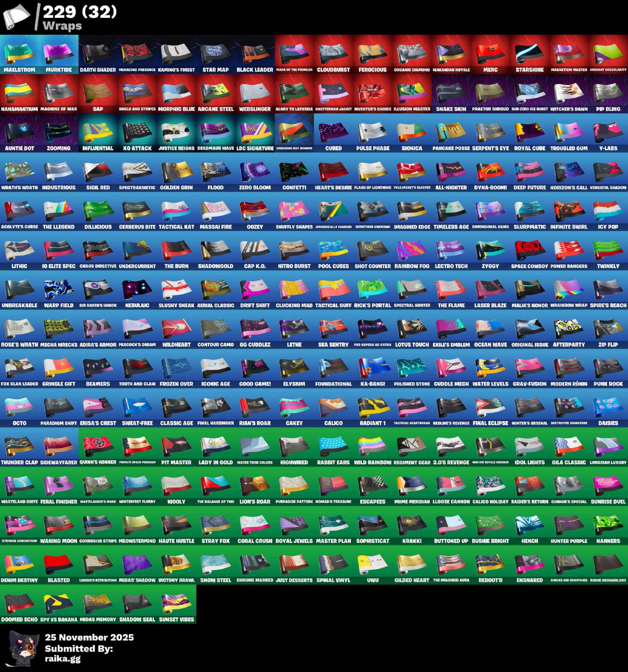Image resolution: width=628 pixels, height=672 pixels.
Task: Open the Daisies wrap thumbnail
Action: pyautogui.click(x=608, y=408)
